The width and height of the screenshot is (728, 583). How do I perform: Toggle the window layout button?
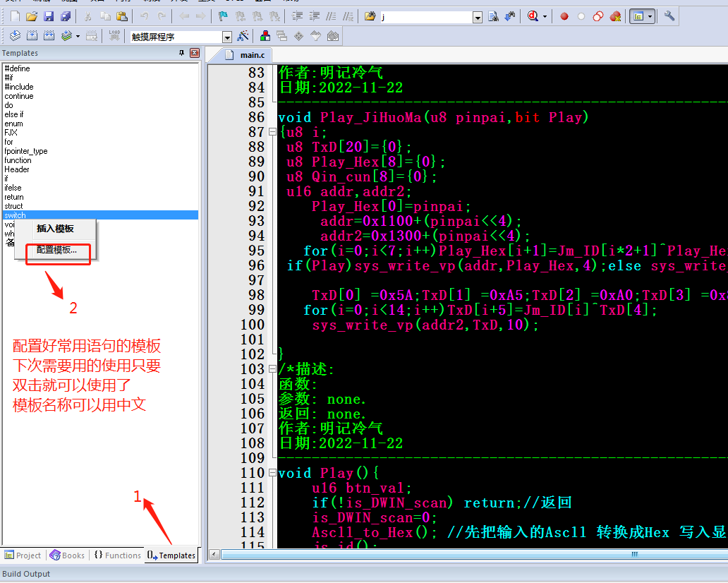638,17
